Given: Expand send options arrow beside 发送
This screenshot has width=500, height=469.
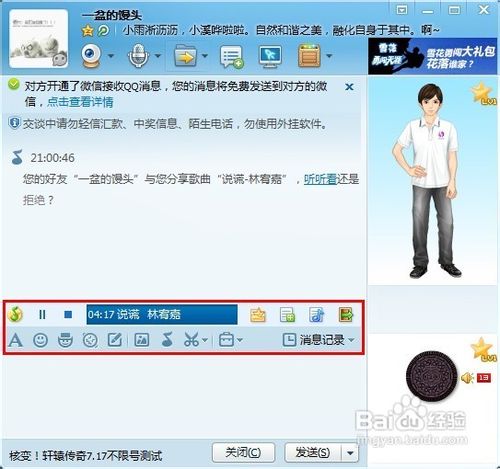Looking at the screenshot, I should pyautogui.click(x=350, y=453).
